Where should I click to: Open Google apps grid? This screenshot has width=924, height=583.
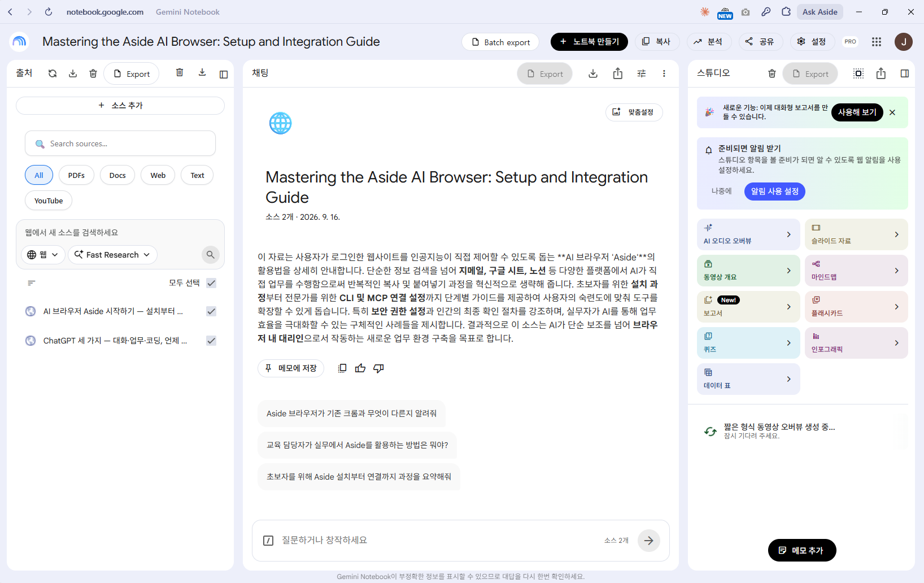click(x=877, y=42)
